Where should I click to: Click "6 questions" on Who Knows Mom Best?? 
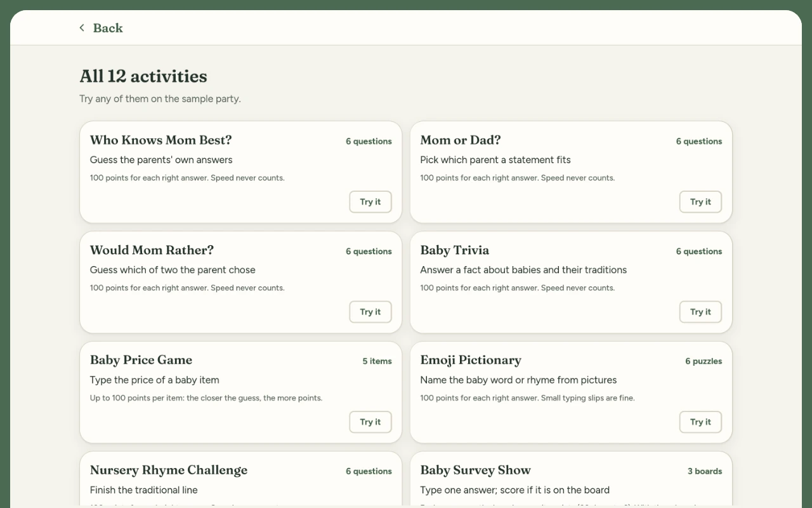coord(369,142)
